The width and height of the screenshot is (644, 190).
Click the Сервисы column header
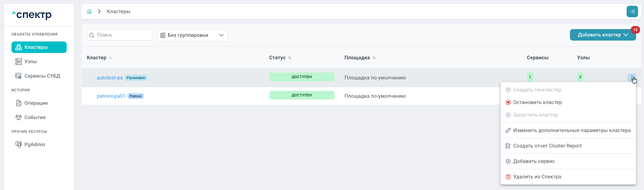pos(538,58)
